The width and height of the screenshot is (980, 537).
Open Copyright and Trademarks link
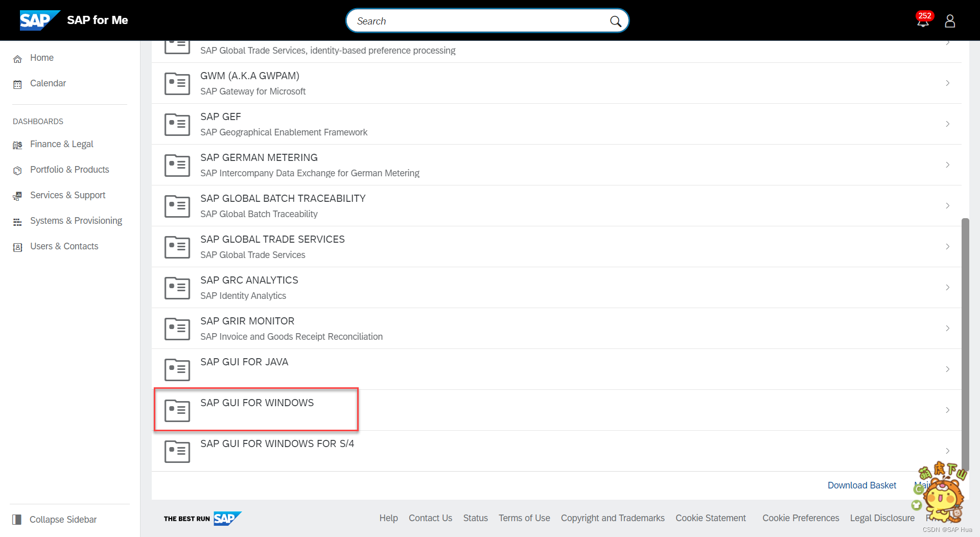[613, 518]
